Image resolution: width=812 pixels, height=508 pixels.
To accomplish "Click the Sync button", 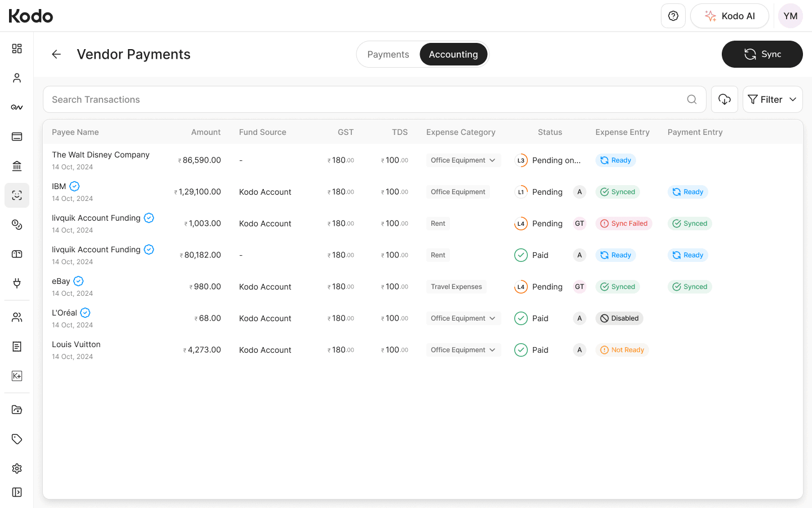I will (762, 54).
